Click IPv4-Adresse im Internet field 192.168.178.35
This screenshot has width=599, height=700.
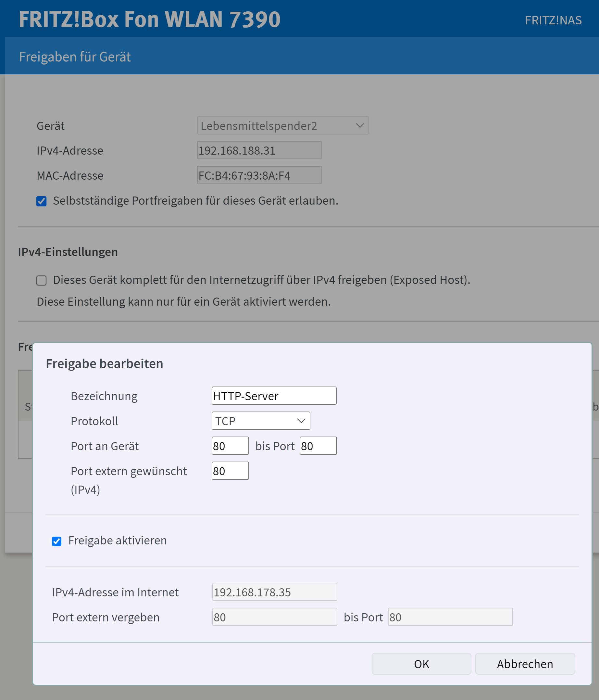[x=275, y=592]
